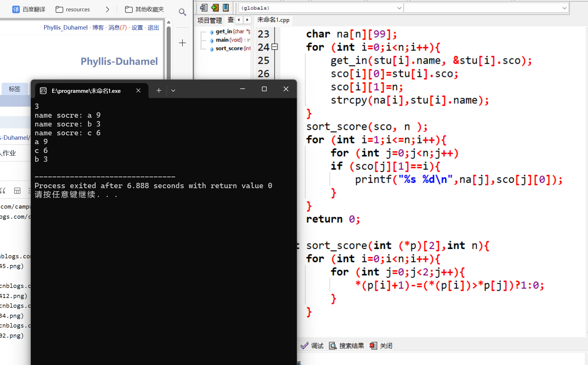Click the plus icon in browser sidebar
The image size is (588, 365).
tap(182, 43)
